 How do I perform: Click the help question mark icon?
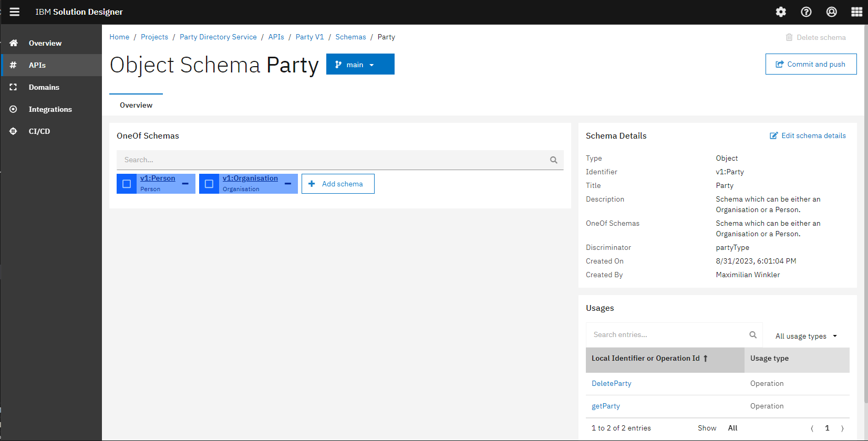coord(806,12)
